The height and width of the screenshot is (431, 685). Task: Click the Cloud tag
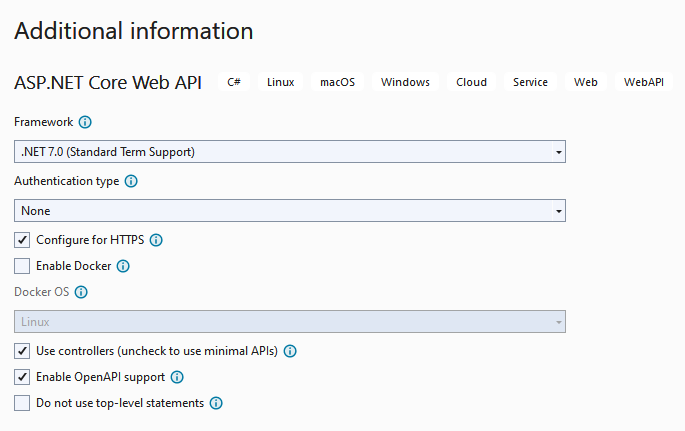coord(471,82)
